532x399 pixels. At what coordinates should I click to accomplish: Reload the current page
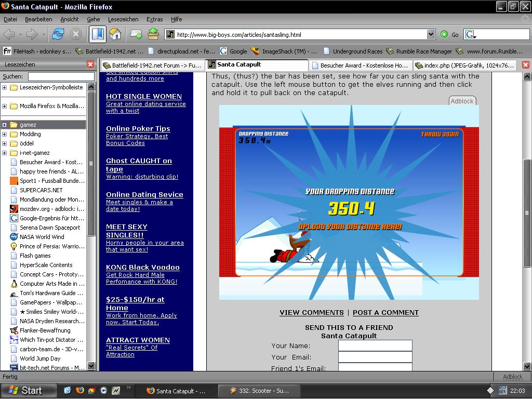(58, 34)
